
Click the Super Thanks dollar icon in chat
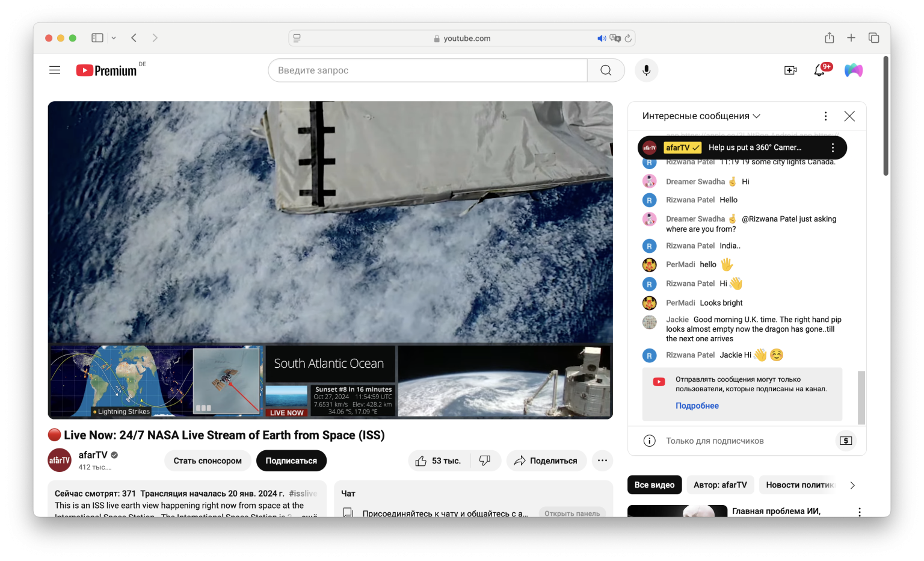pos(846,441)
